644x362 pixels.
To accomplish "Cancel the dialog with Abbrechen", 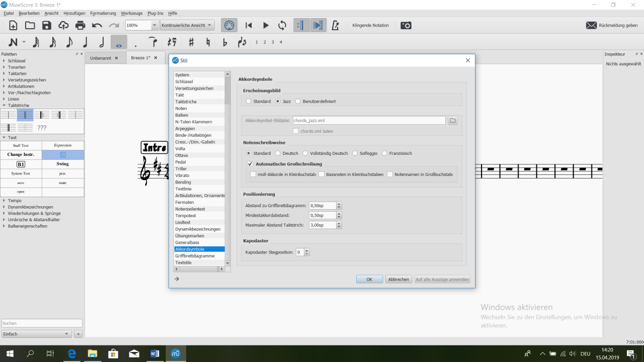I will pyautogui.click(x=398, y=279).
